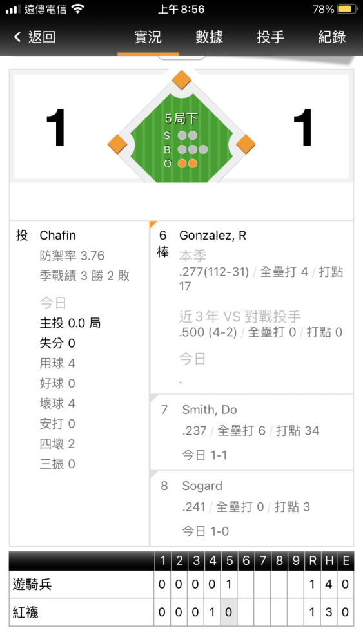The width and height of the screenshot is (363, 644).
Task: Tap the 遊騎兵 team row in scoreboard
Action: point(181,584)
